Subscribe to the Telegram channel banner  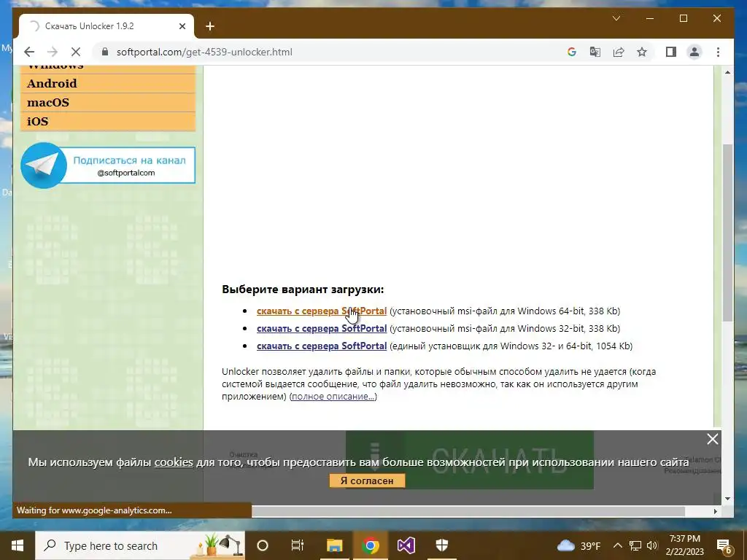point(108,166)
